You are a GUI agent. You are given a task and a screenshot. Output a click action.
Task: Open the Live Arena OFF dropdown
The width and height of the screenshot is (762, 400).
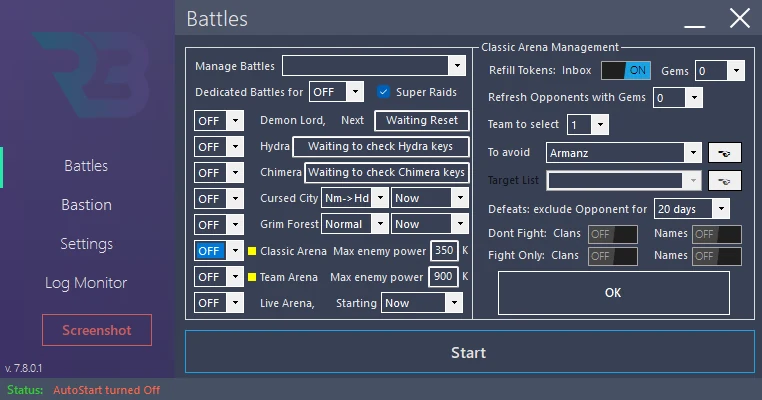219,303
